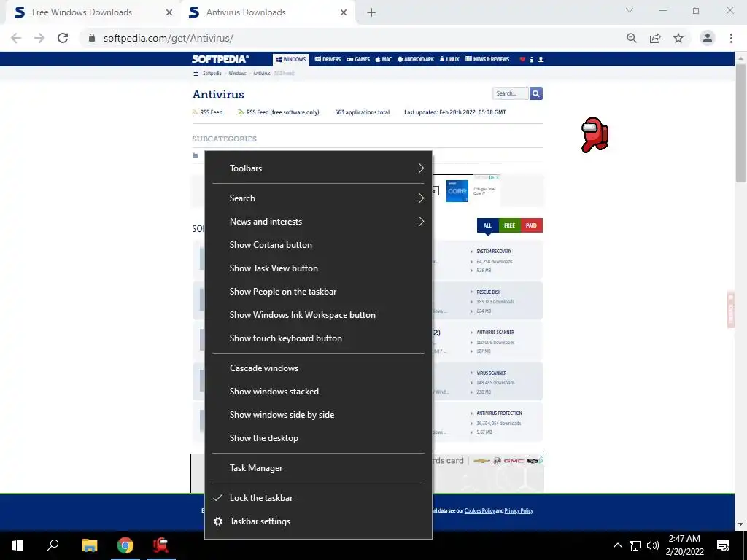Click the network tray icon
This screenshot has height=560, width=747.
[635, 545]
